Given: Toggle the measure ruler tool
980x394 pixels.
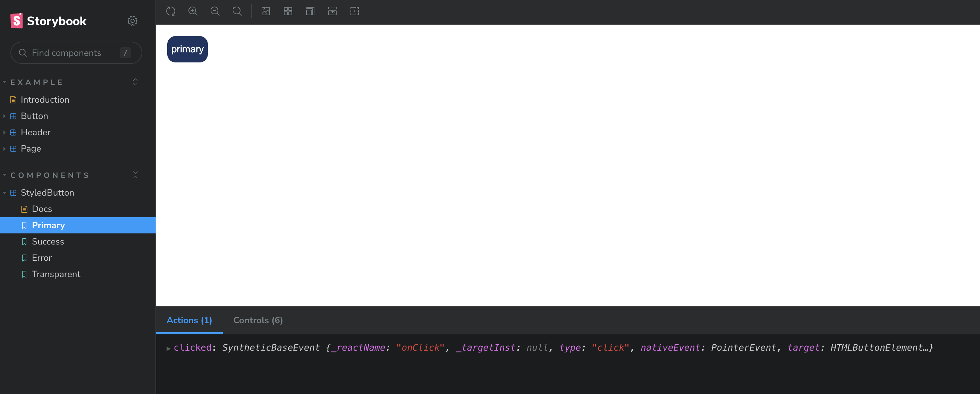Looking at the screenshot, I should (332, 11).
